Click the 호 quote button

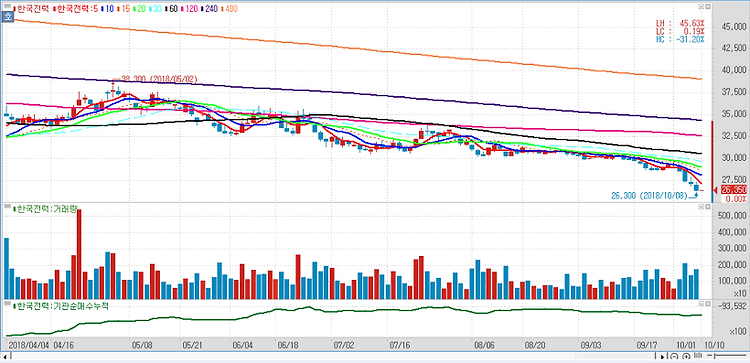[8, 17]
